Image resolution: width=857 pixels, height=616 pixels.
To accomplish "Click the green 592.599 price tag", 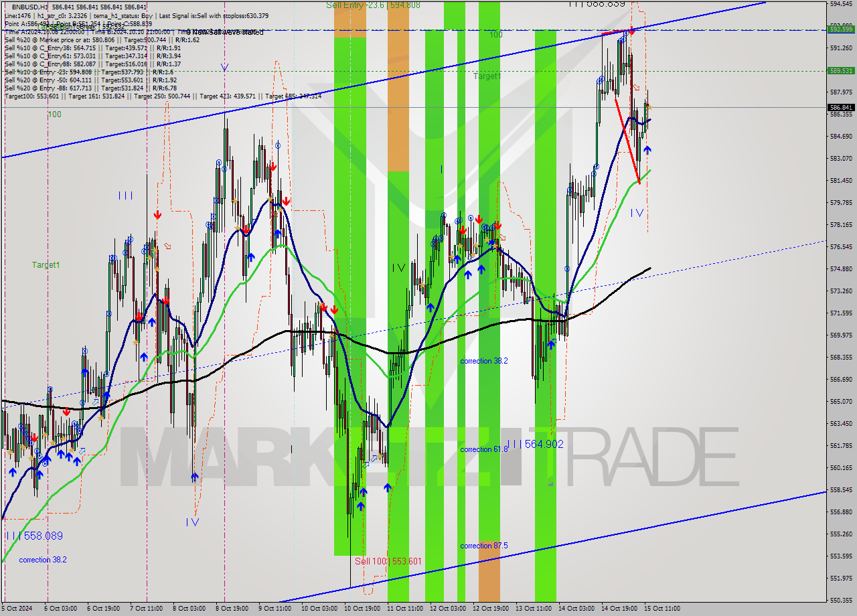I will tap(841, 29).
